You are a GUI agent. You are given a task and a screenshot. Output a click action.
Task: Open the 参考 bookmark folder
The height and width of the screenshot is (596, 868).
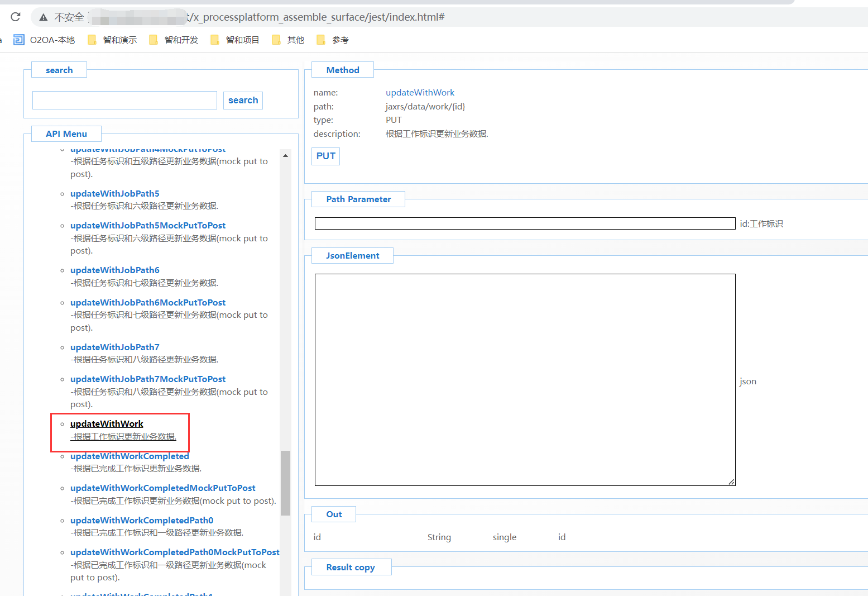(x=333, y=40)
